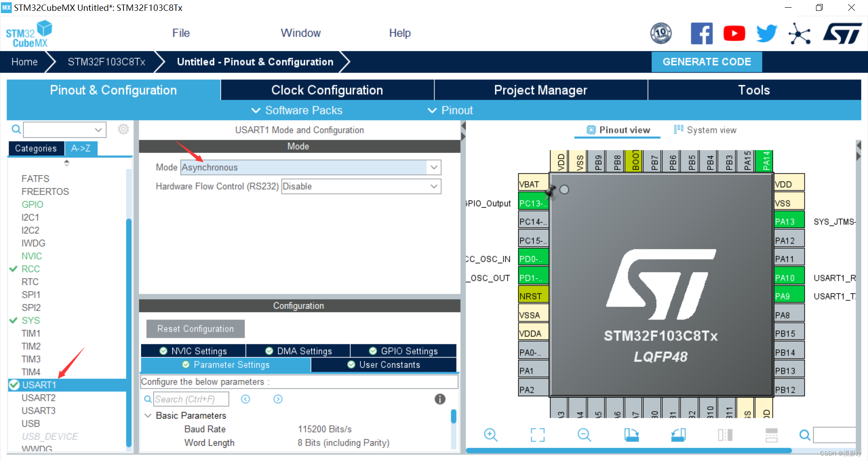The height and width of the screenshot is (461, 868).
Task: Rotate the chip clockwise
Action: pos(631,435)
